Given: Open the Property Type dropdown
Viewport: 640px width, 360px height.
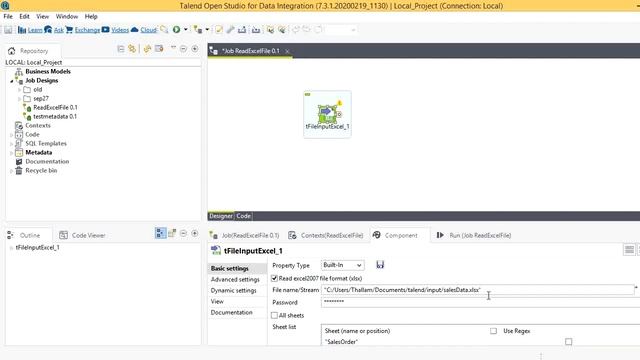Looking at the screenshot, I should pos(342,265).
